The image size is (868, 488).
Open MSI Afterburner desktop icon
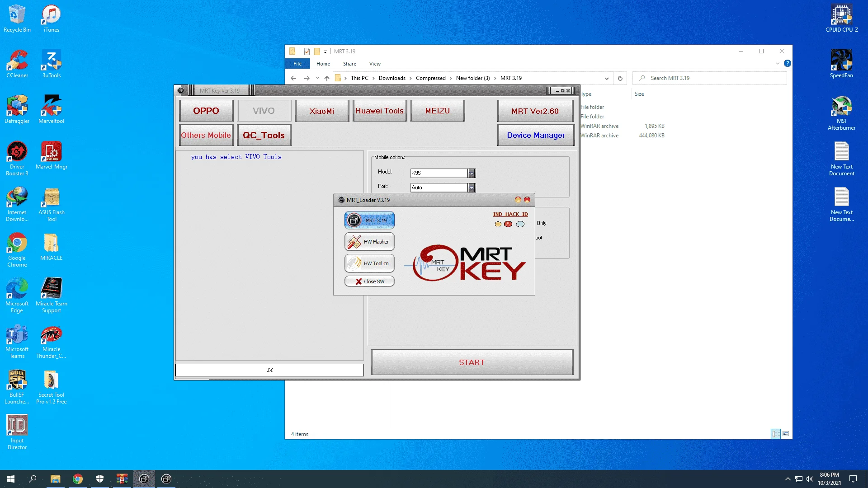click(x=842, y=113)
